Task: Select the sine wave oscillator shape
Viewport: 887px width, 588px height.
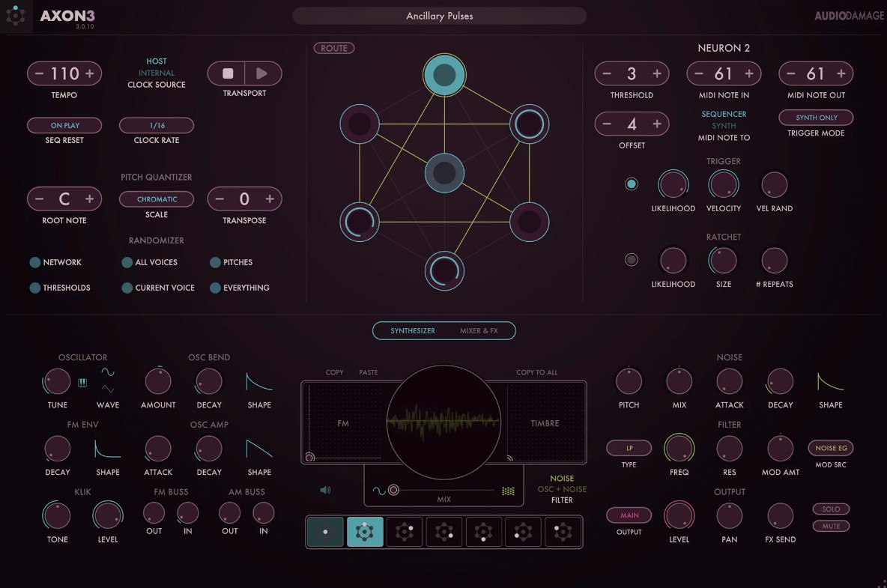Action: click(x=107, y=372)
